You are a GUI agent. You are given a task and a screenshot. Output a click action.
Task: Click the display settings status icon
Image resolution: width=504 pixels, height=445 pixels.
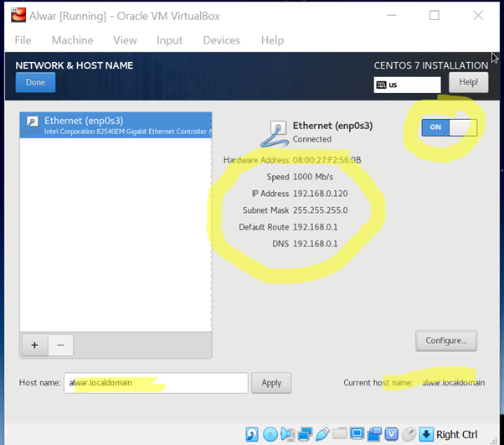pos(357,434)
